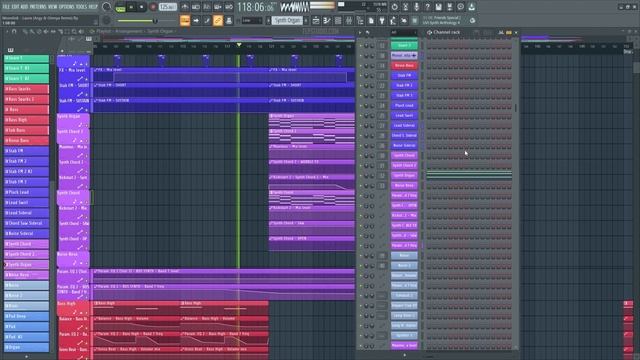
Task: Select Pad Deep in pattern picker list
Action: point(27,316)
